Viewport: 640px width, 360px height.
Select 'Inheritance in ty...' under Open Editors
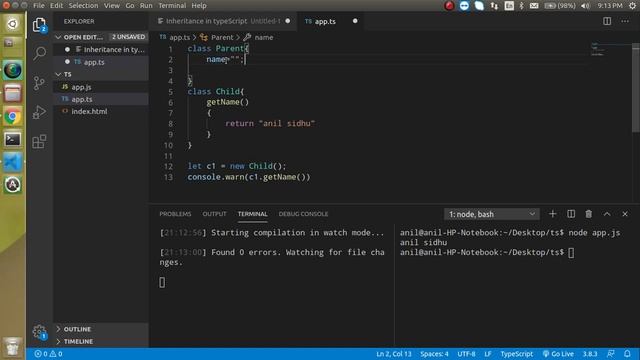(100, 49)
